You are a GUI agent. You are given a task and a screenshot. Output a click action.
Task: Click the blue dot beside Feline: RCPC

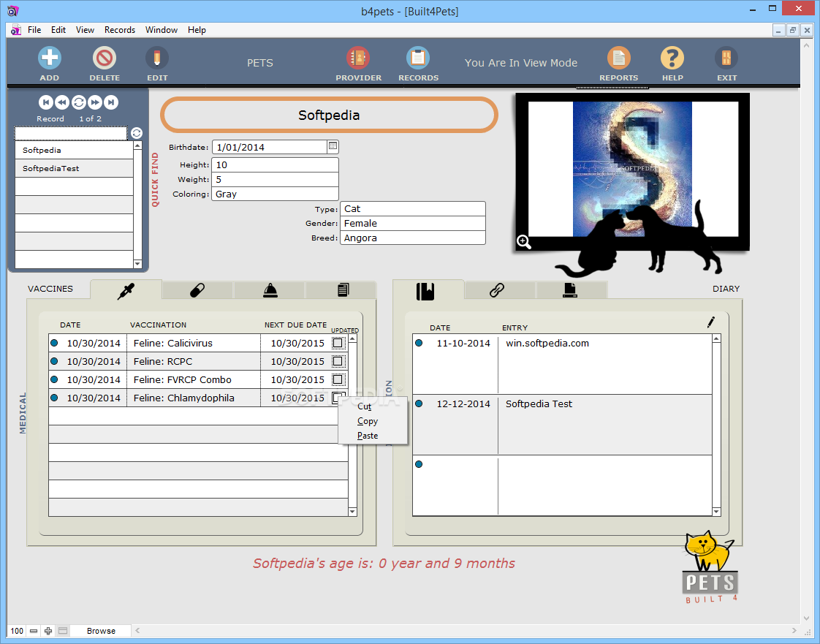(x=54, y=361)
